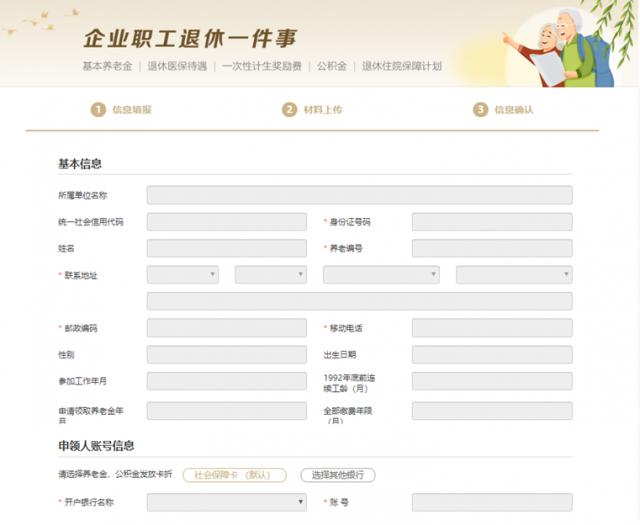Image resolution: width=640 pixels, height=525 pixels.
Task: Click the step 2 circle icon
Action: coord(289,110)
